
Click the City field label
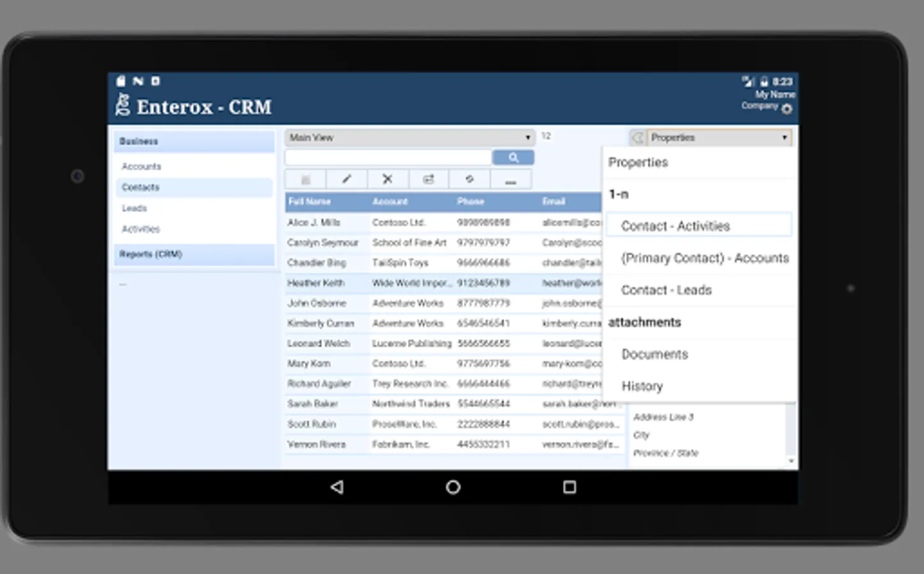[642, 435]
